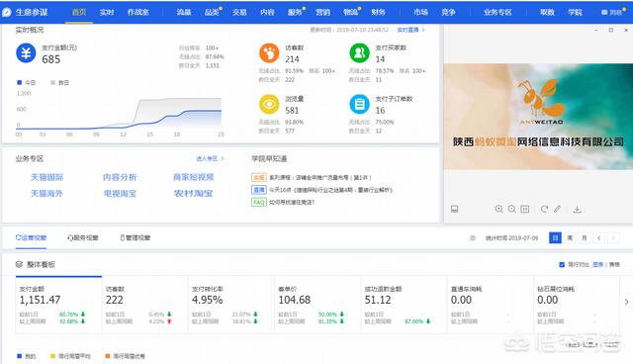This screenshot has height=364, width=633.
Task: Open the 业务专区 menu
Action: (497, 13)
